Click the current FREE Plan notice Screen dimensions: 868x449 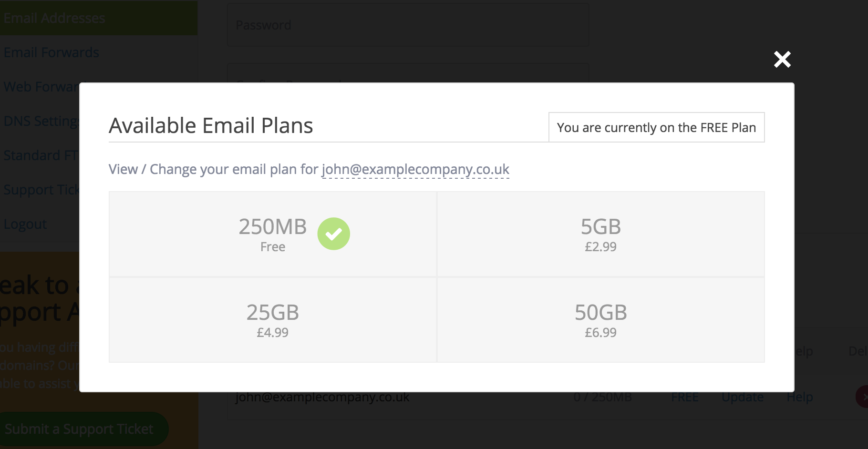pyautogui.click(x=657, y=127)
